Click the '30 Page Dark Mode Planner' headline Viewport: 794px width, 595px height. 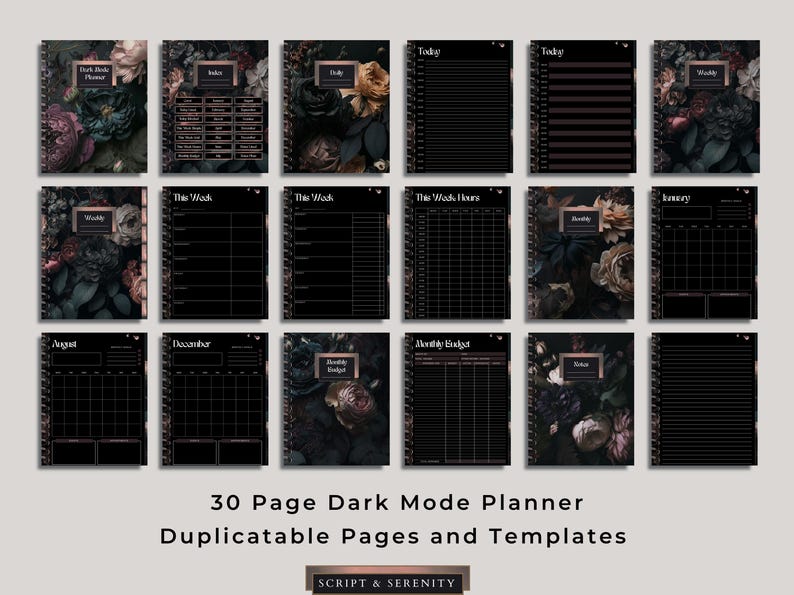(398, 502)
